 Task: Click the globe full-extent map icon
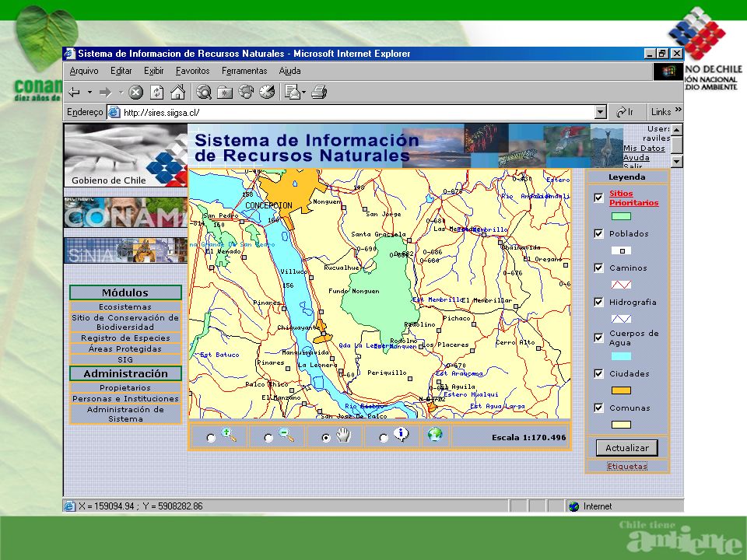434,434
